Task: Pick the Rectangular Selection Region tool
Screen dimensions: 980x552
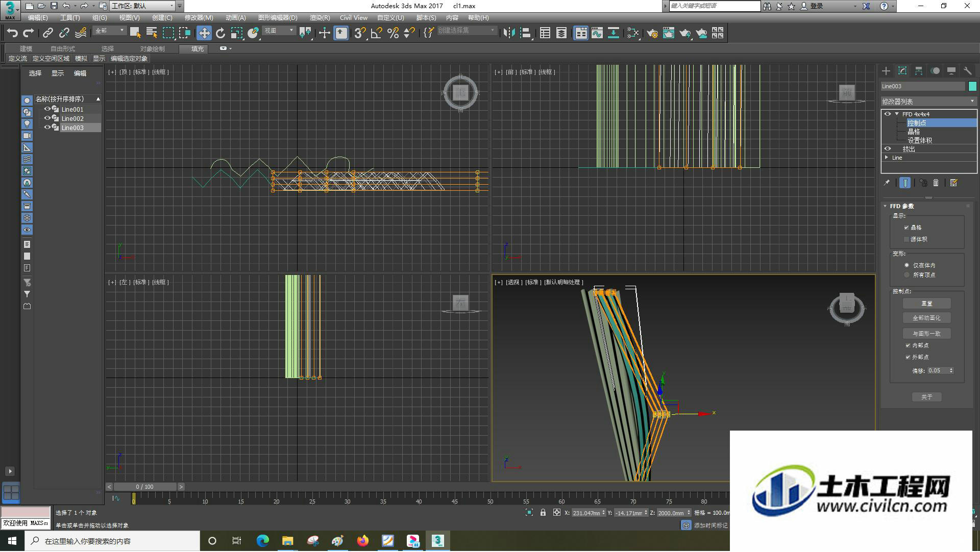Action: tap(168, 33)
